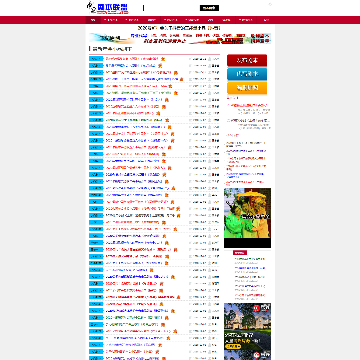Open the opera performers photo in sidebar
360x360 pixels.
tap(247, 218)
